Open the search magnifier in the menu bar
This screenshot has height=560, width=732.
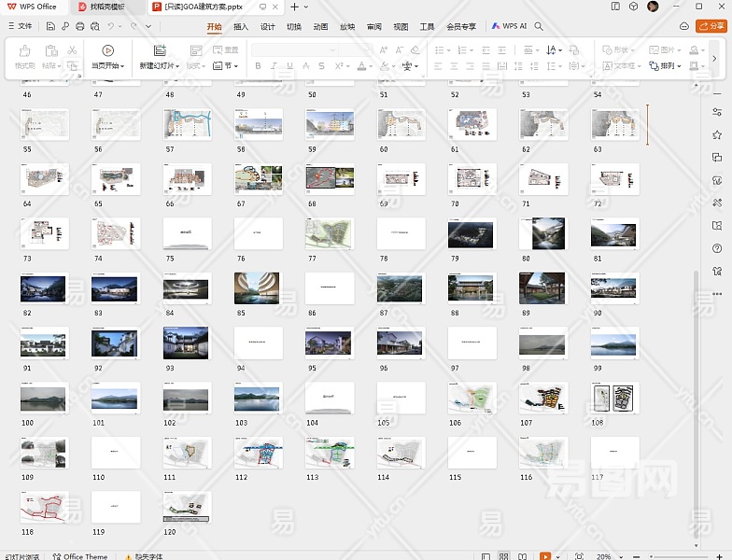click(x=539, y=27)
